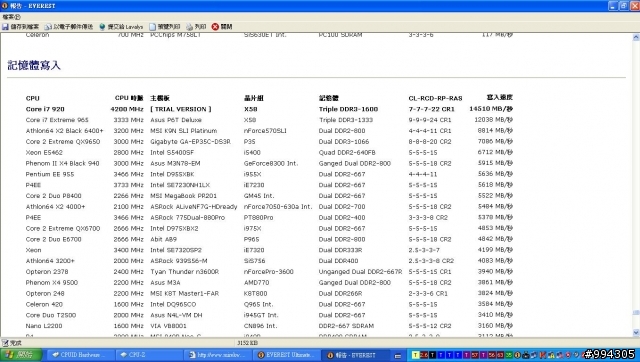Click the Xeon E5462 entry
This screenshot has height=362, width=640.
tap(44, 153)
